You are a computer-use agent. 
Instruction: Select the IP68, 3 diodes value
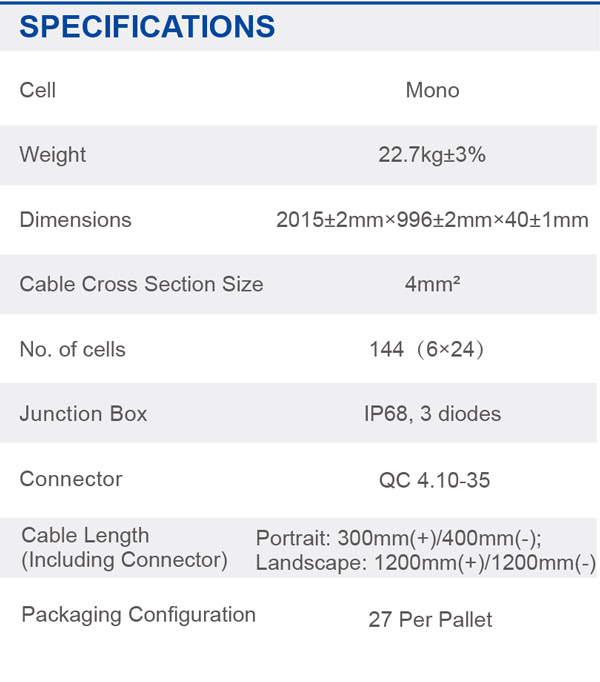pos(432,414)
